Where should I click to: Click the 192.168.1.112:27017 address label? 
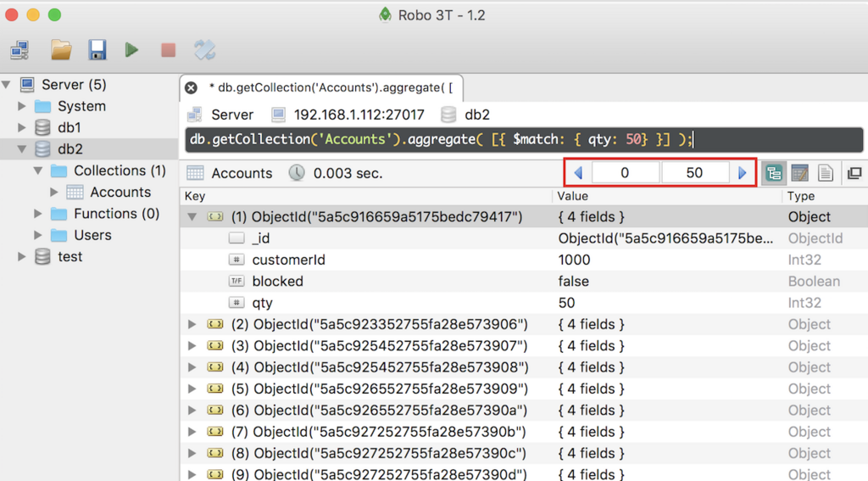point(359,115)
